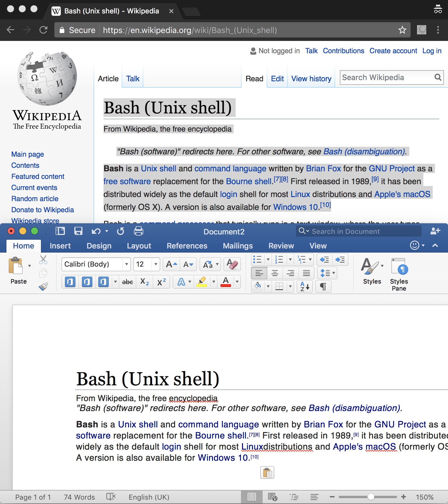Sort text with the A-Z icon

point(305,286)
